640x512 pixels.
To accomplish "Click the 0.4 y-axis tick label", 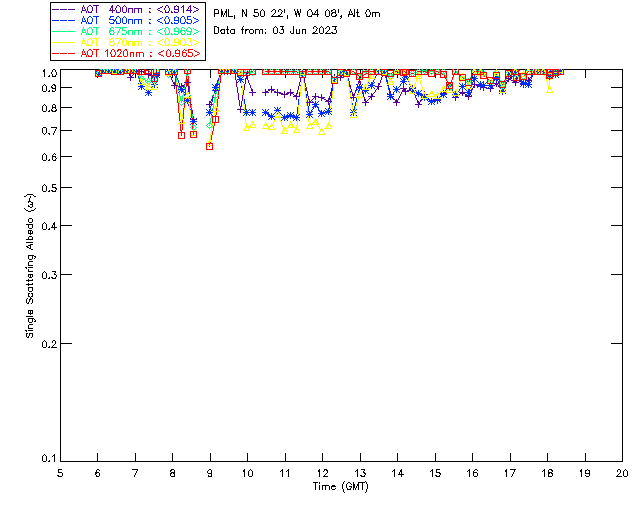I will click(49, 226).
